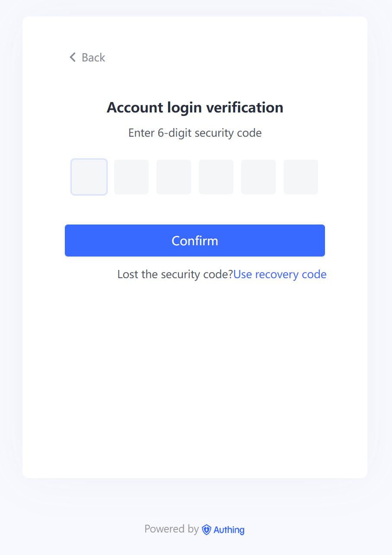Focus the first security code digit box
Image resolution: width=392 pixels, height=555 pixels.
(89, 177)
